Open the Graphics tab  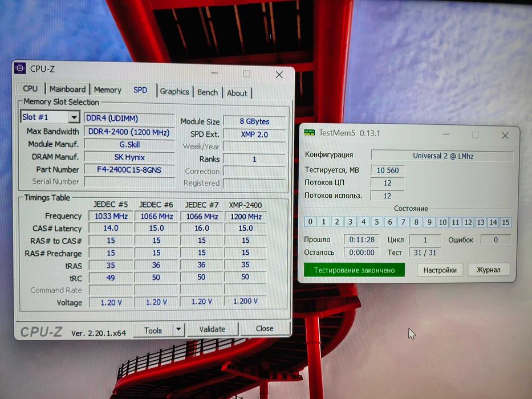[x=174, y=92]
